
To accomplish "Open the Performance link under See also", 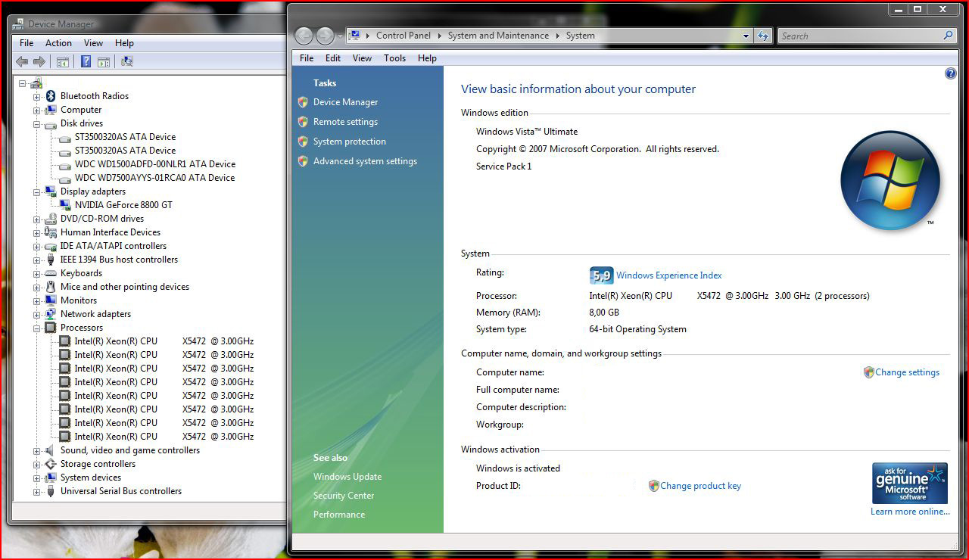I will 339,515.
